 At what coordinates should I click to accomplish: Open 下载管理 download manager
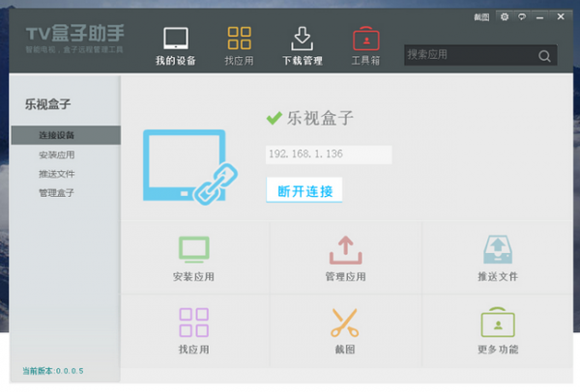point(302,46)
